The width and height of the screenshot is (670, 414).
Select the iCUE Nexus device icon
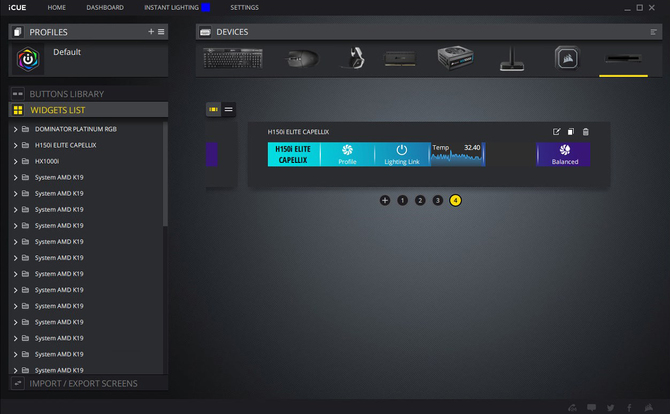click(623, 59)
